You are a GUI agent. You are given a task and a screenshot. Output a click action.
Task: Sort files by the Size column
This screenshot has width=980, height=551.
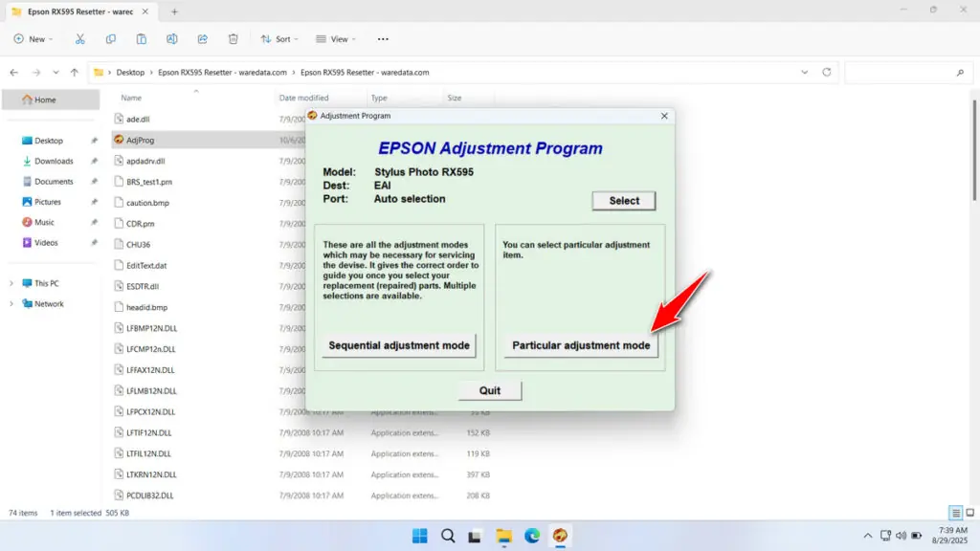point(455,99)
